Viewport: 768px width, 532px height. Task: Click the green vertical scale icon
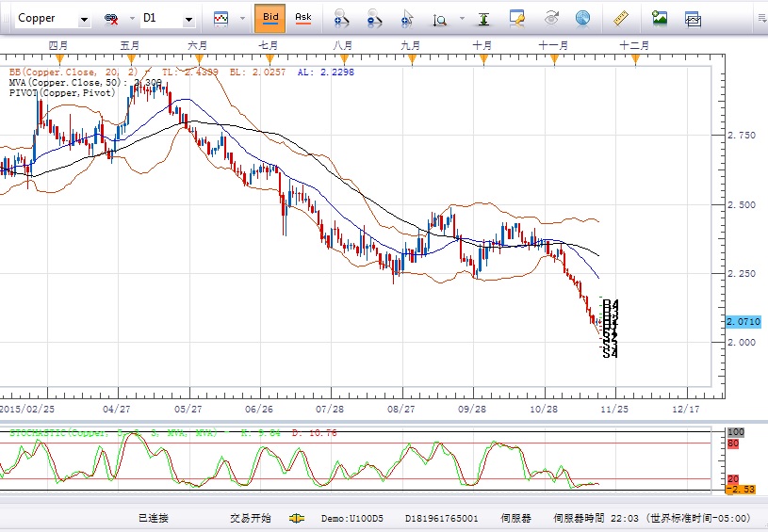[482, 18]
